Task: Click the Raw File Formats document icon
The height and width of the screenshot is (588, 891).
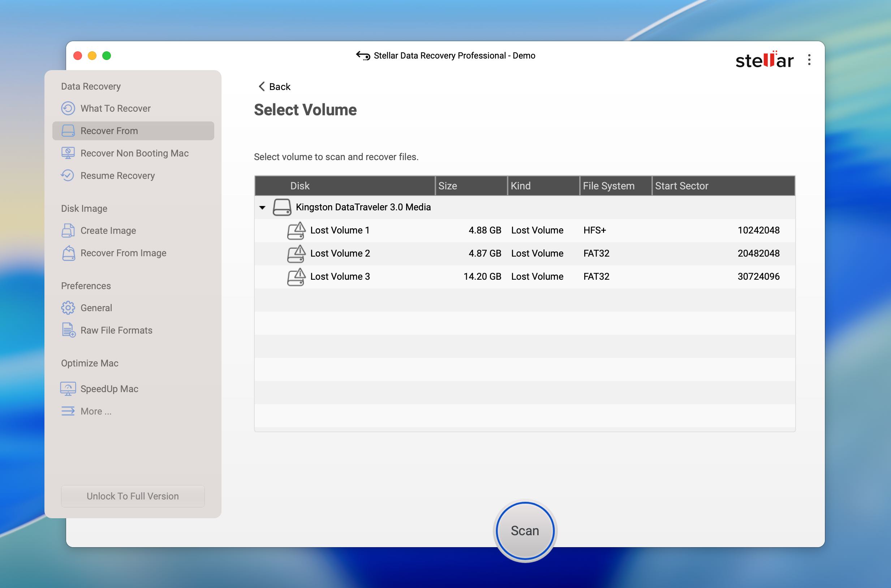Action: [x=68, y=330]
